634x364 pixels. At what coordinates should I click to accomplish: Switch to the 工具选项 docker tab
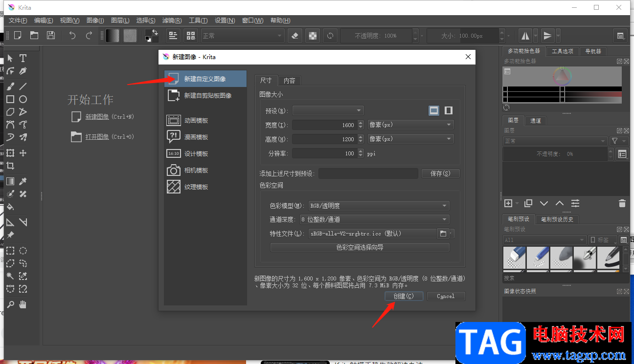point(562,51)
